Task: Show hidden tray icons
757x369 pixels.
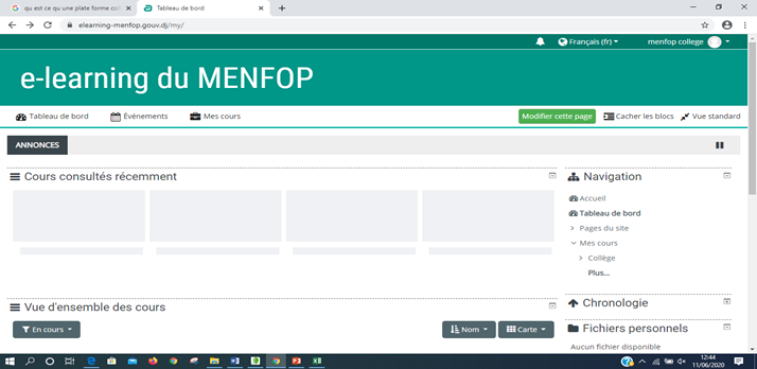Action: click(x=642, y=361)
